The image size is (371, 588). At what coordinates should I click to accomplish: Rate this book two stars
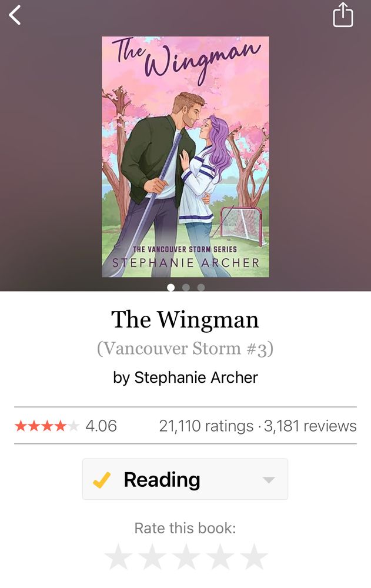[x=152, y=556]
